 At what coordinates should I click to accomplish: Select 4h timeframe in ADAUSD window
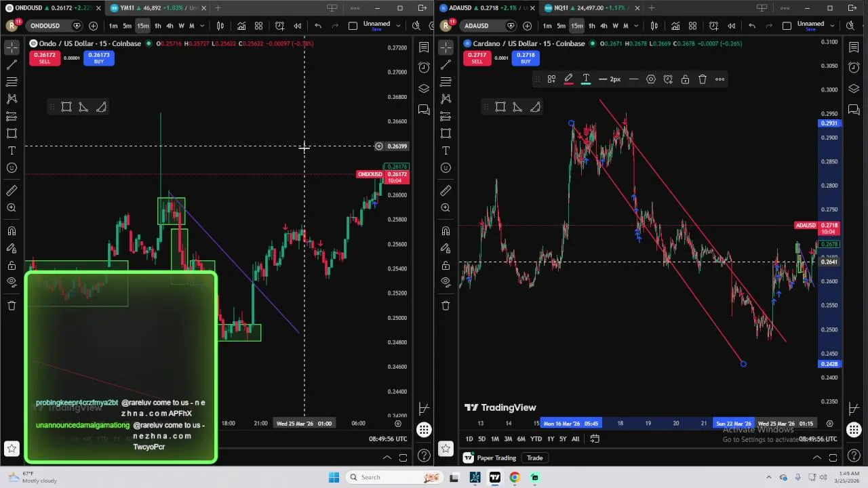[604, 26]
